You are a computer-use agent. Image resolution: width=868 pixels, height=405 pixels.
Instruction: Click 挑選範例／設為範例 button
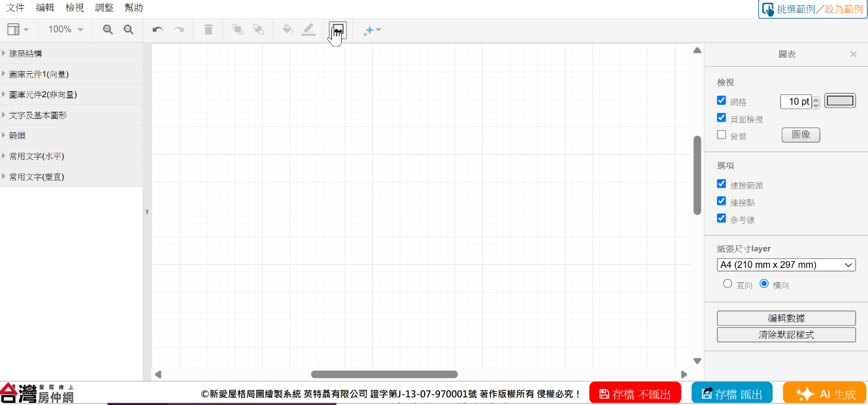coord(812,9)
